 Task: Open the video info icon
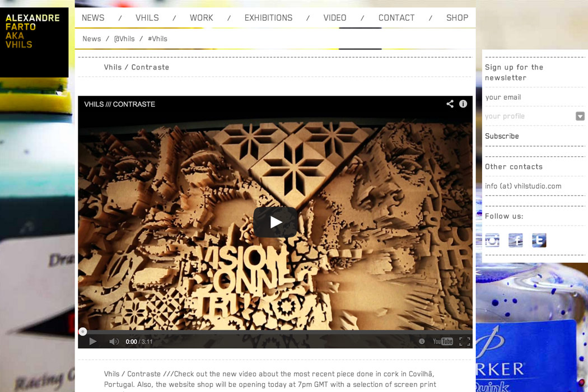[x=463, y=104]
